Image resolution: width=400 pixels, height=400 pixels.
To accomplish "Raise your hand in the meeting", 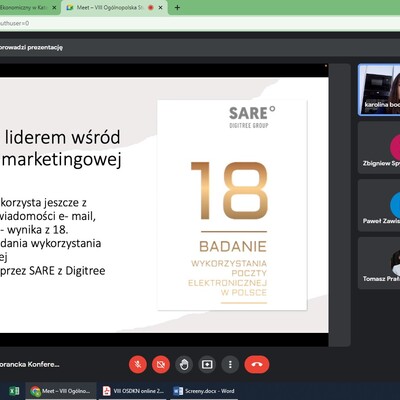I will [x=184, y=364].
